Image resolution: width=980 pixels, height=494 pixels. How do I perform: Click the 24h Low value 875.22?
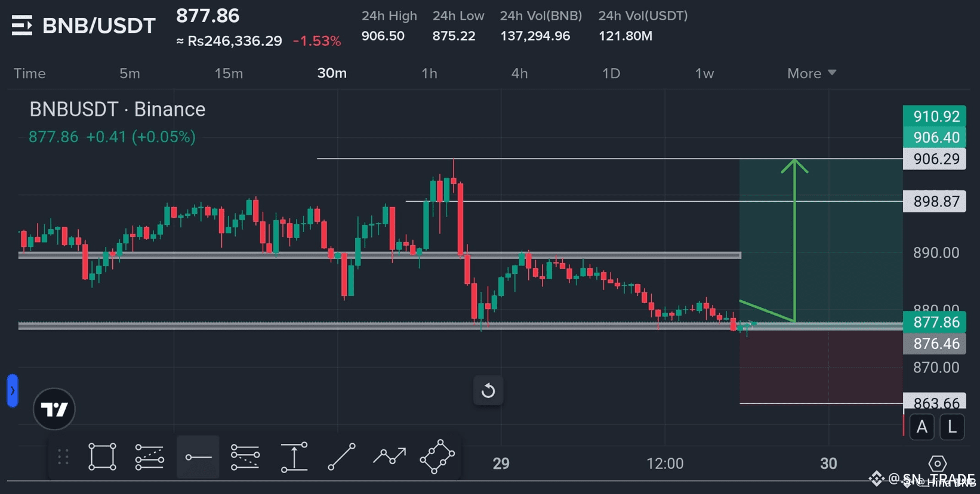tap(454, 36)
